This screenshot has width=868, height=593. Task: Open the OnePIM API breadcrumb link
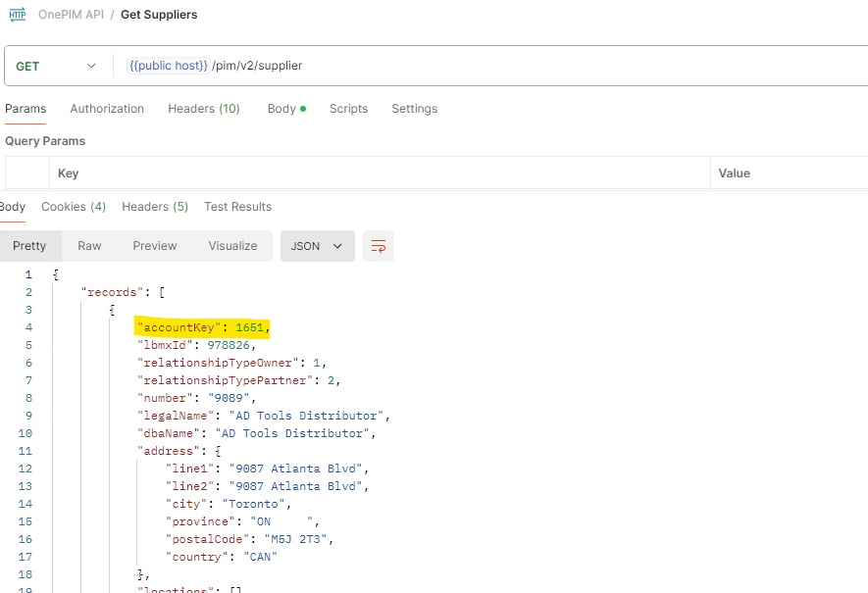[x=71, y=15]
